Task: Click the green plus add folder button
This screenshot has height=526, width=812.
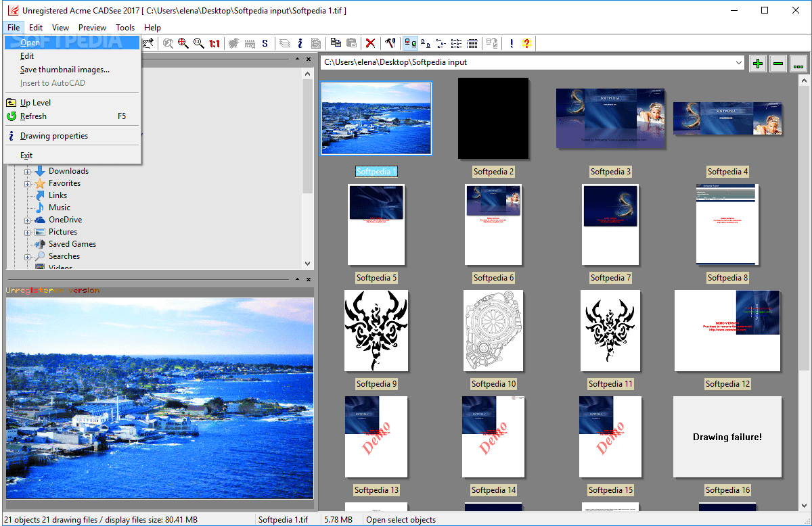Action: pos(757,63)
